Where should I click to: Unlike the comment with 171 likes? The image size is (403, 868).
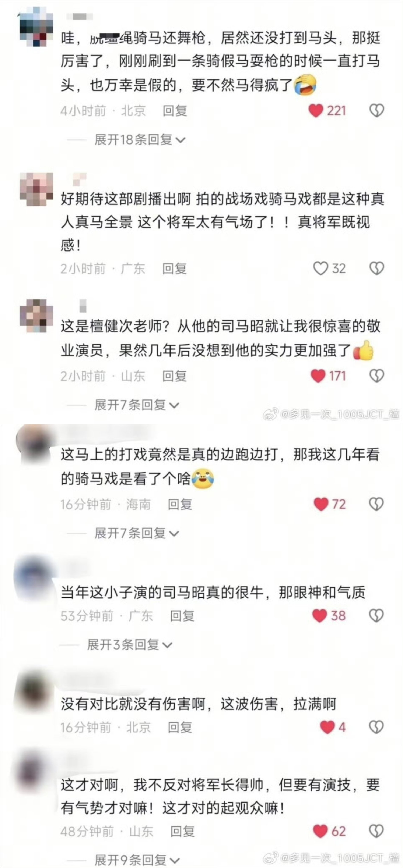(x=318, y=376)
